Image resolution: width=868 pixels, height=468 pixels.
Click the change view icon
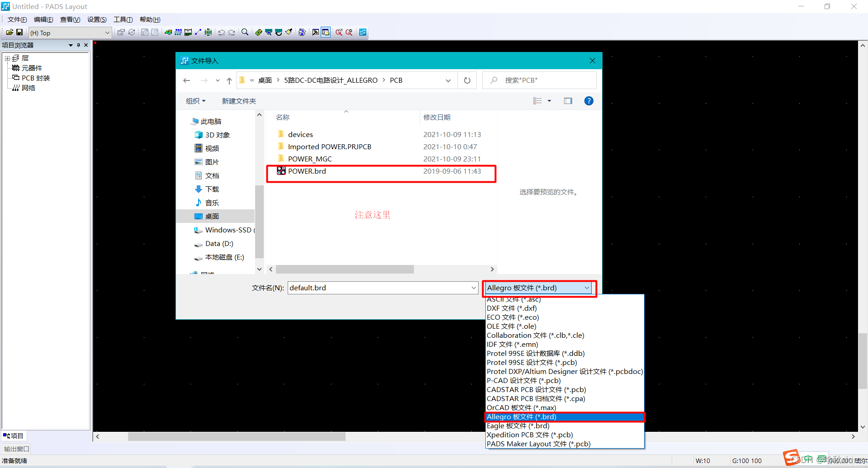tap(537, 101)
